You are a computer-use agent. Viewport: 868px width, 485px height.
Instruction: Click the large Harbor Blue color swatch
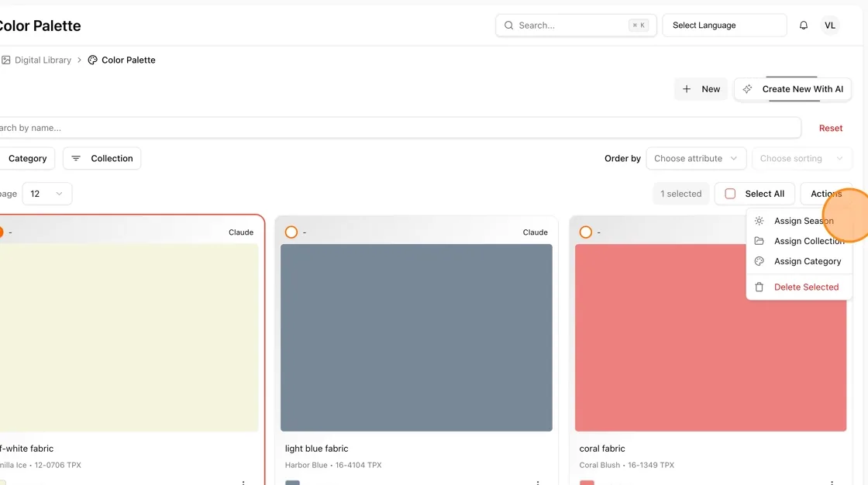pyautogui.click(x=416, y=338)
